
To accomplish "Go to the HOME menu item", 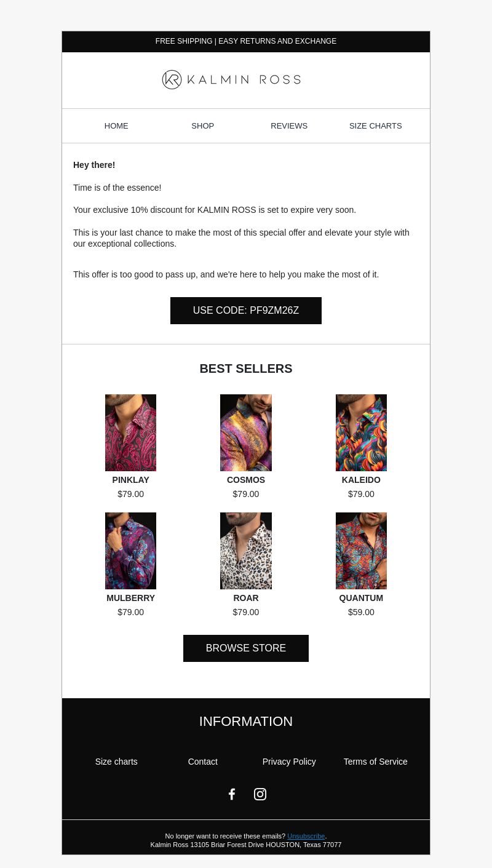I will pyautogui.click(x=116, y=126).
